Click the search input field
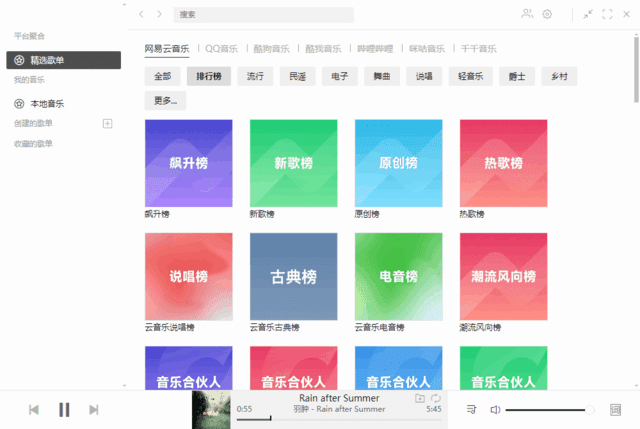Screen dimensions: 640x429 pyautogui.click(x=264, y=15)
